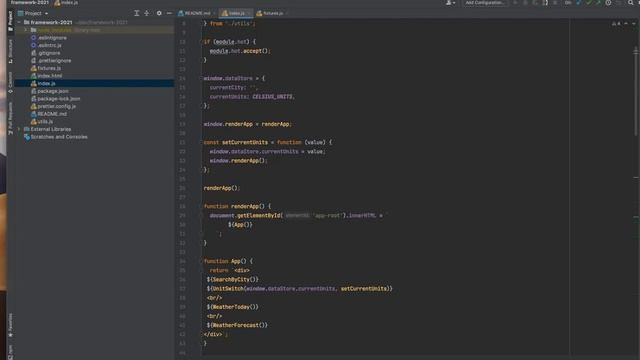Viewport: 640px width, 360px height.
Task: Click the Project panel settings gear
Action: [159, 13]
